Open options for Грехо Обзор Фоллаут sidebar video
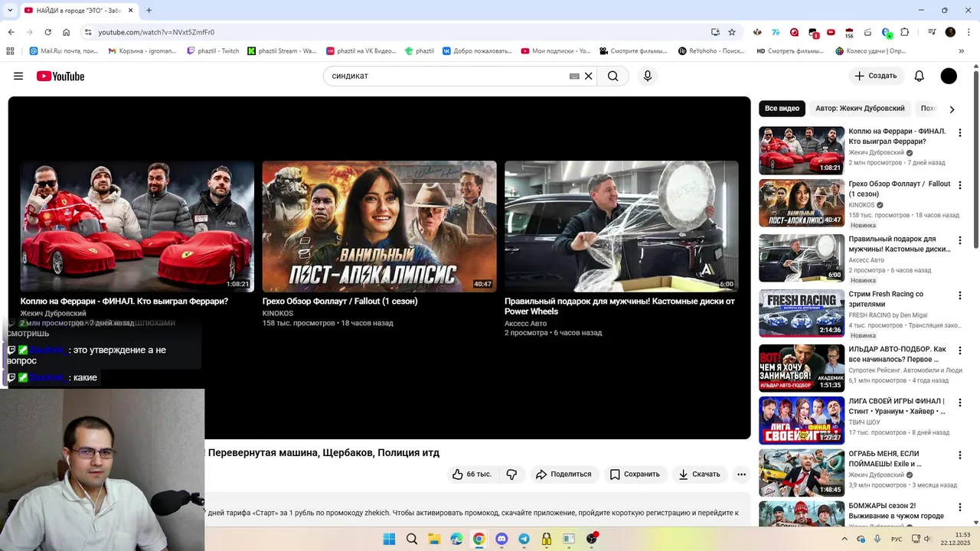Viewport: 980px width, 551px height. click(959, 185)
